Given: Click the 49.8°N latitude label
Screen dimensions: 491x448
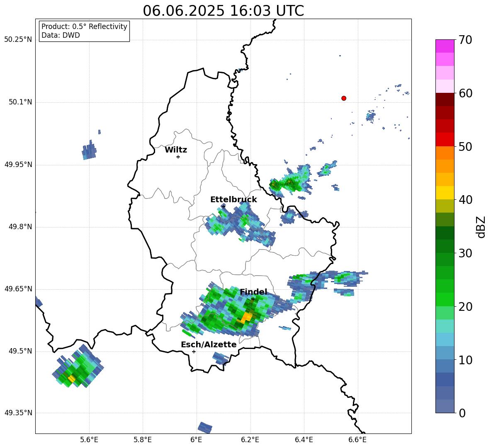Looking at the screenshot, I should pos(20,227).
